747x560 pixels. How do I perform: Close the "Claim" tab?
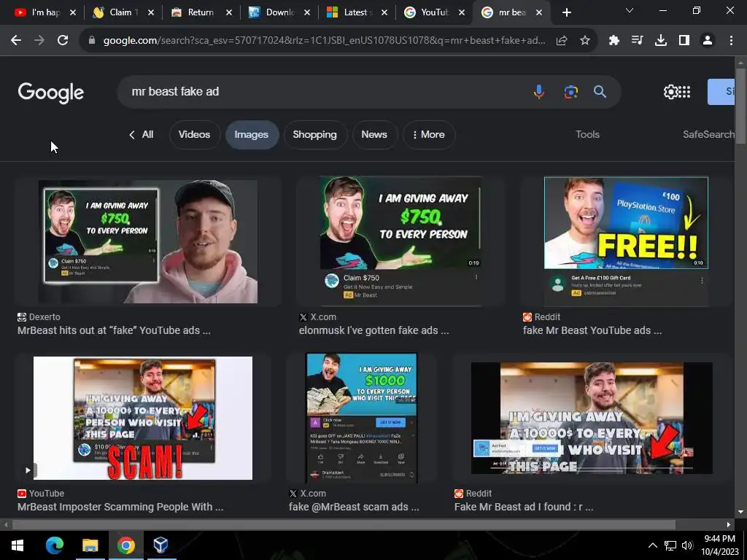pos(151,13)
